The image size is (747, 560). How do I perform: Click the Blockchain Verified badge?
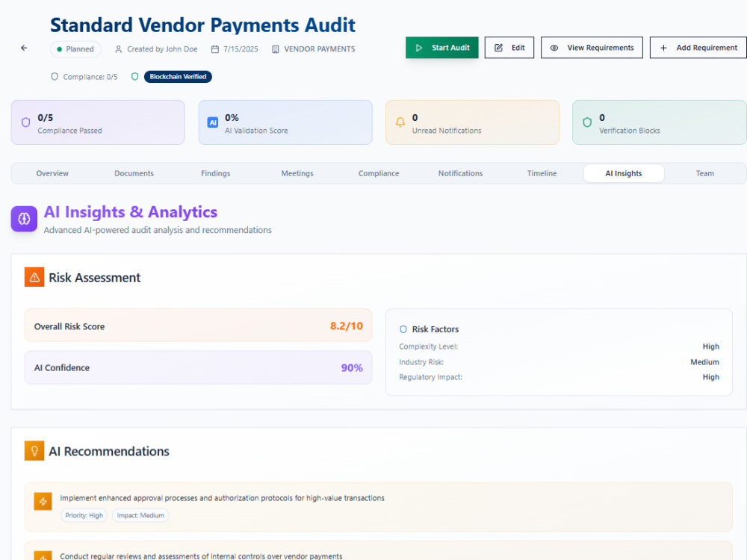click(178, 77)
